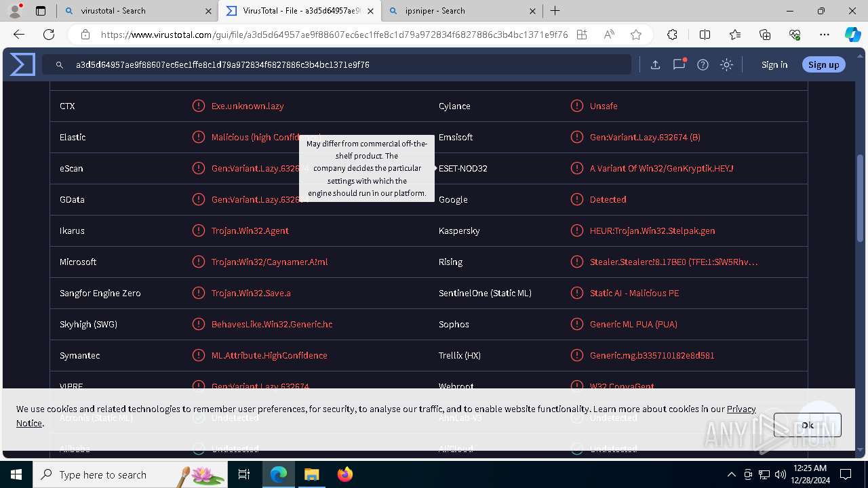Open the browser extensions puzzle icon
This screenshot has height=488, width=868.
pyautogui.click(x=672, y=35)
